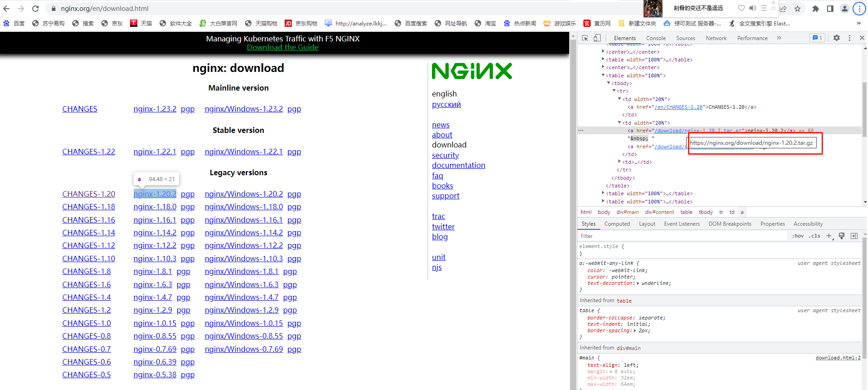Viewport: 868px width, 390px height.
Task: Toggle the :hov element state panel
Action: coord(798,236)
